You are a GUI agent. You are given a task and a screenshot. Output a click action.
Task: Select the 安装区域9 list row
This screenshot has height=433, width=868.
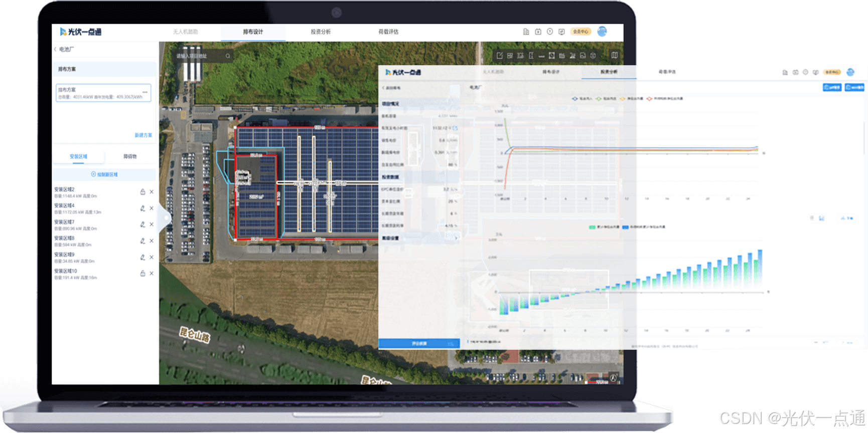[x=104, y=258]
